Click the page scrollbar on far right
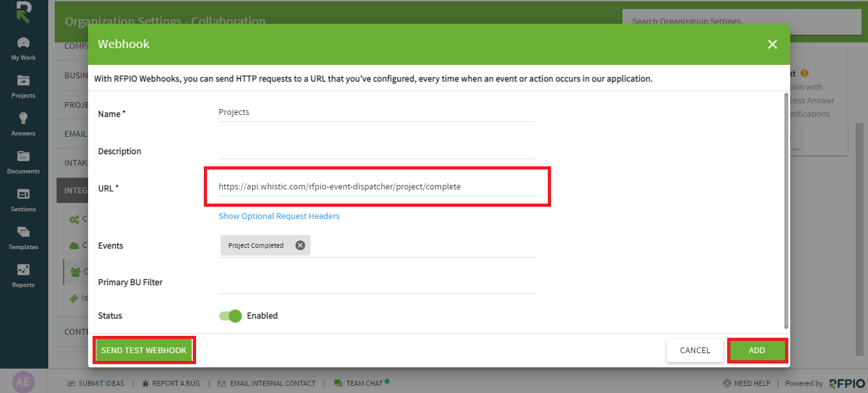Image resolution: width=868 pixels, height=393 pixels. [x=860, y=240]
